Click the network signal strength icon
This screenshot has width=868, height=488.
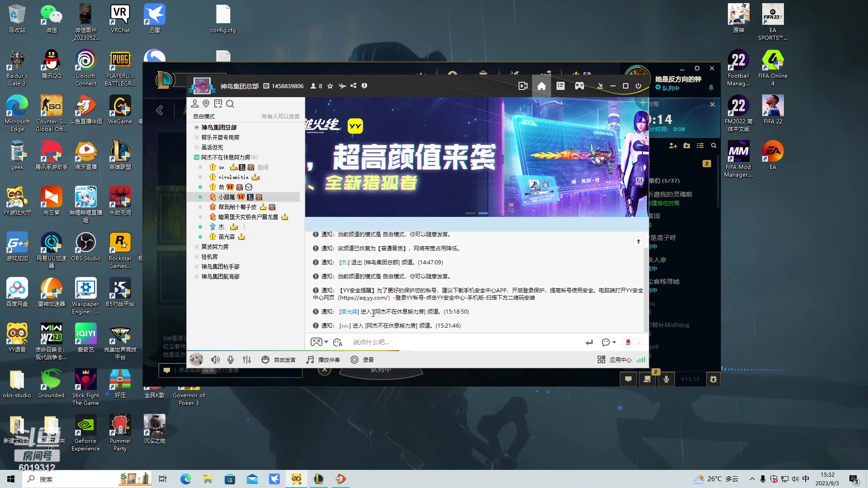tap(641, 360)
